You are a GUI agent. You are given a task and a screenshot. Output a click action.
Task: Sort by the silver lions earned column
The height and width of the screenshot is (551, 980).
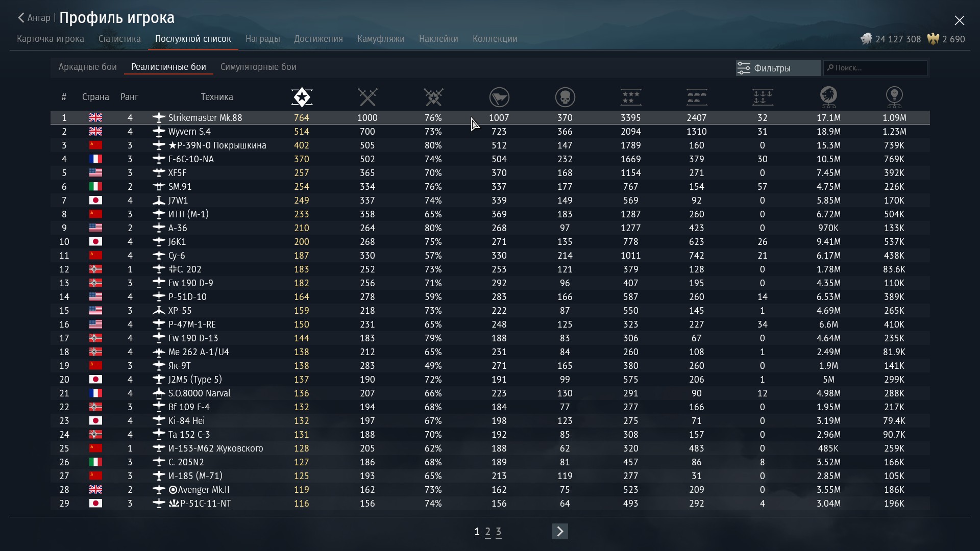pos(828,97)
